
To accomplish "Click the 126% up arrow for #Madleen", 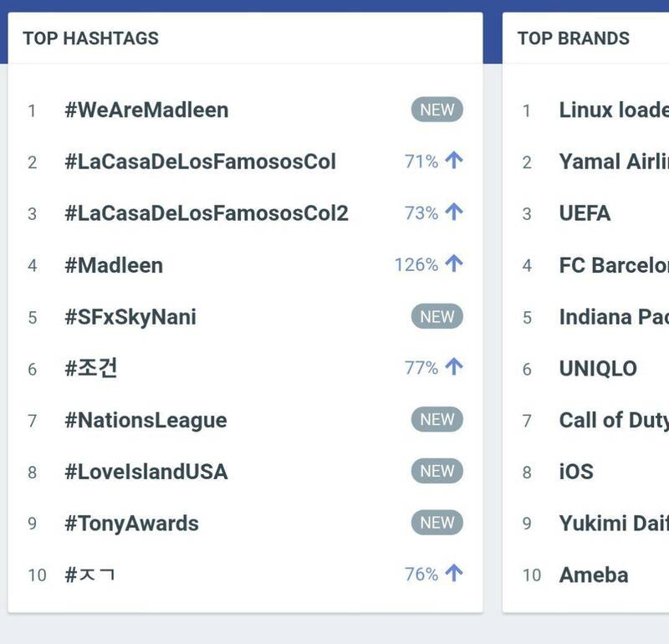I will (454, 264).
